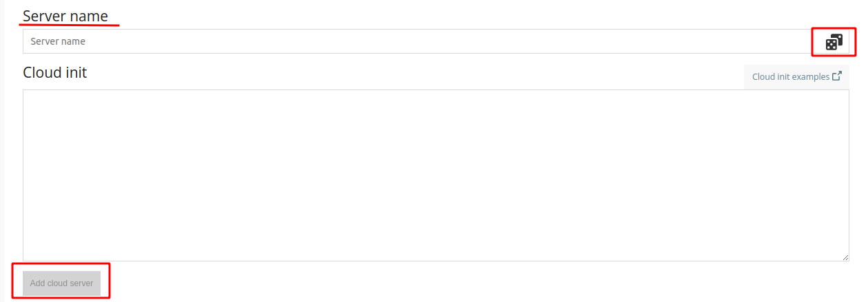Select the Server name heading label
Viewport: 868px width, 302px height.
point(65,16)
